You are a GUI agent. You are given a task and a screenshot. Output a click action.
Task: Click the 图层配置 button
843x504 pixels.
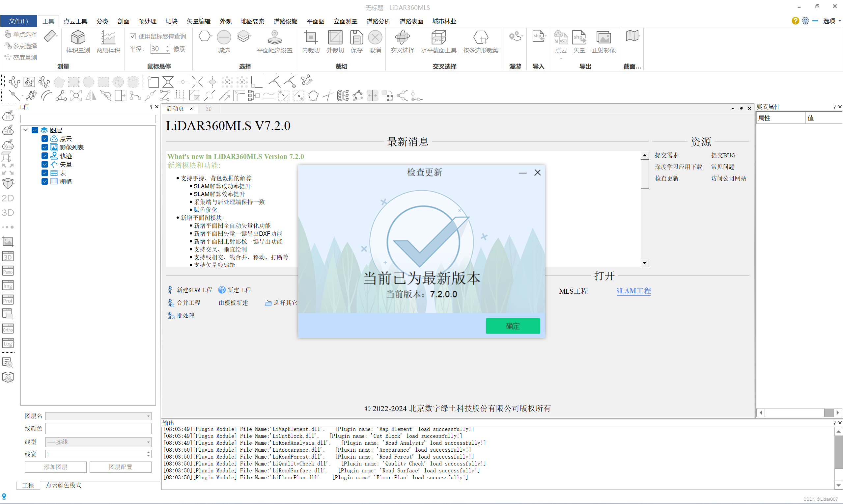point(120,467)
